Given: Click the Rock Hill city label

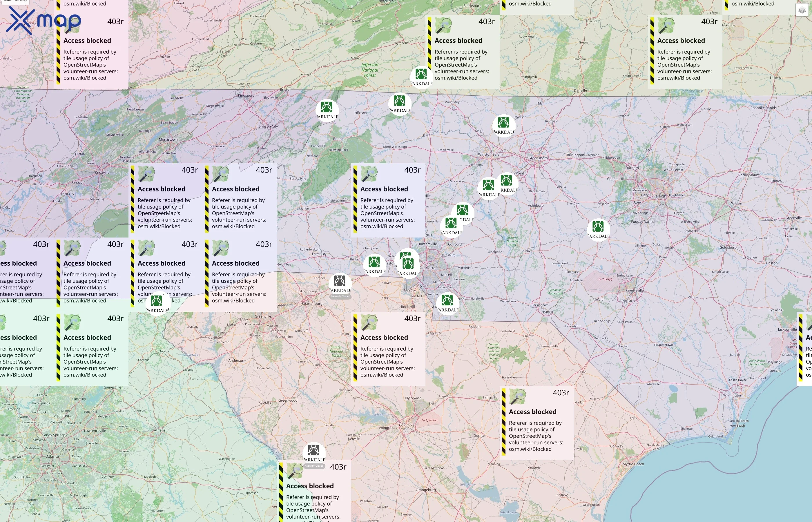Looking at the screenshot, I should click(408, 307).
